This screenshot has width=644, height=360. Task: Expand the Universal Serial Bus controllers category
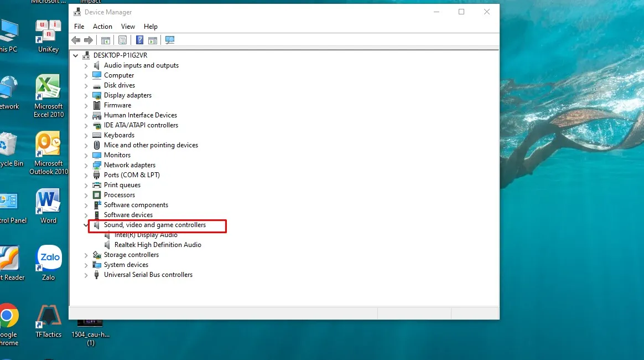(85, 274)
